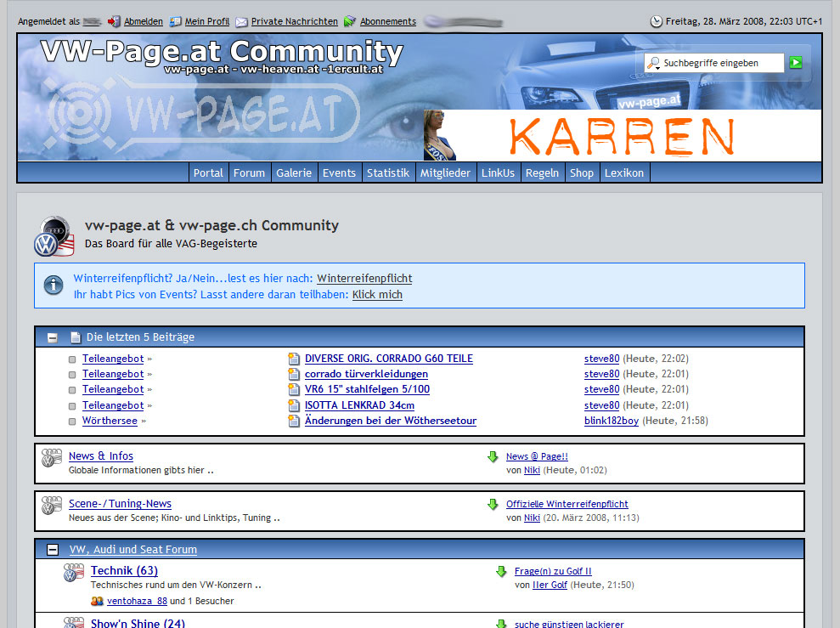
Task: Click into the Suchbegriffe eingeben search field
Action: pos(718,63)
